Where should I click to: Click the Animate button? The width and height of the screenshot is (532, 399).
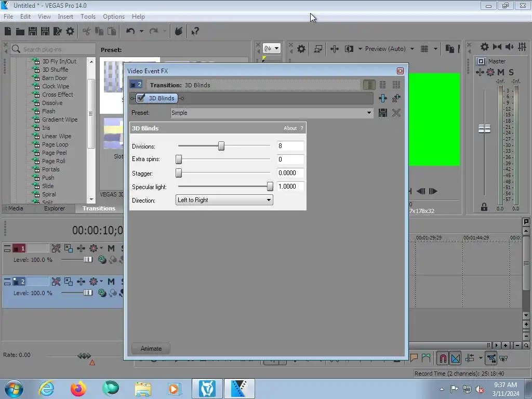151,349
